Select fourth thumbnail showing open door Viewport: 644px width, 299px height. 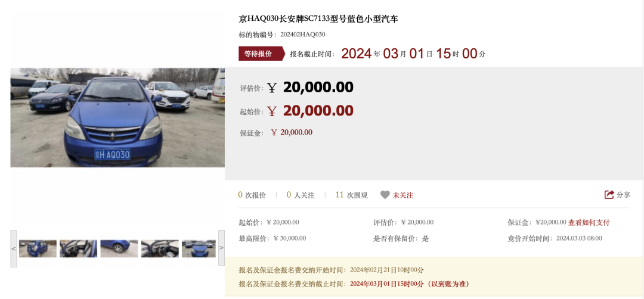(160, 248)
